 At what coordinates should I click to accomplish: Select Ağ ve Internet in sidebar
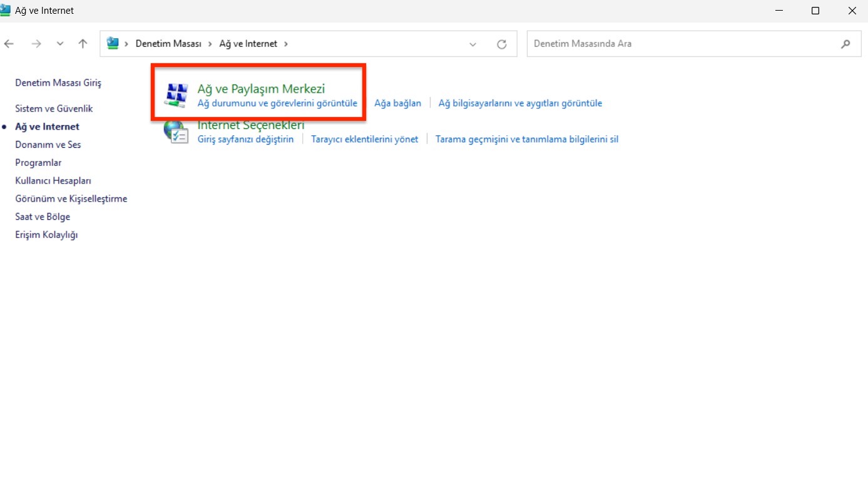(47, 126)
